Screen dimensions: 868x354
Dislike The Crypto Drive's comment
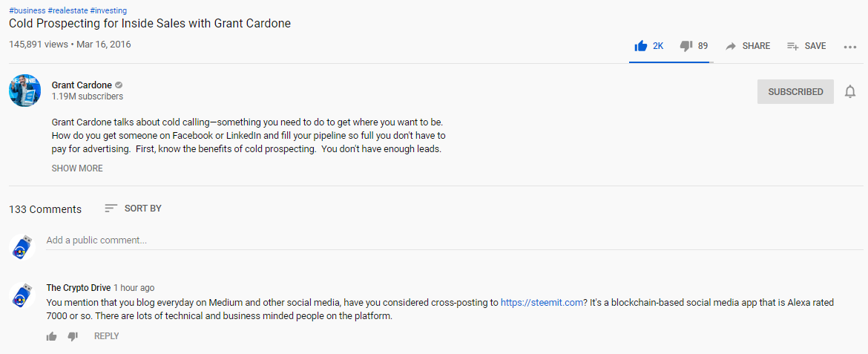tap(73, 336)
